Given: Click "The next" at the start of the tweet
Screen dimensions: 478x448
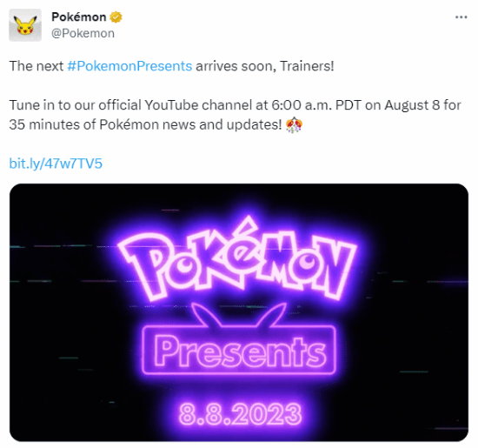Looking at the screenshot, I should pyautogui.click(x=37, y=66).
